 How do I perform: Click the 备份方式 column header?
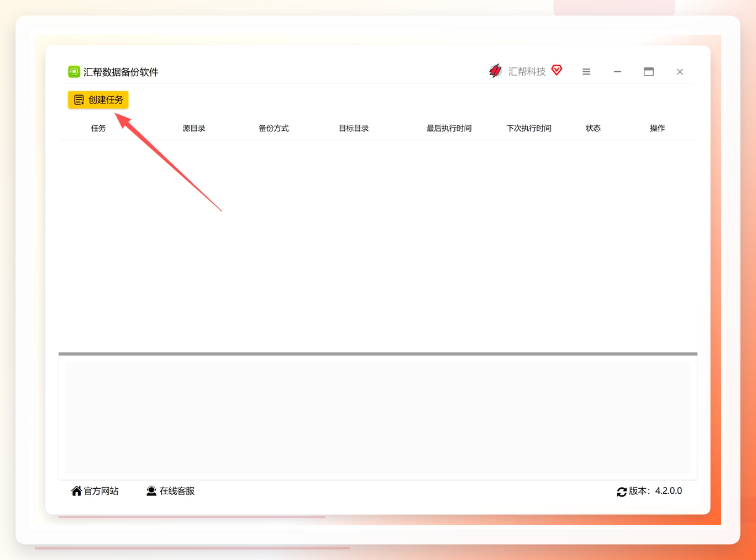[x=274, y=128]
